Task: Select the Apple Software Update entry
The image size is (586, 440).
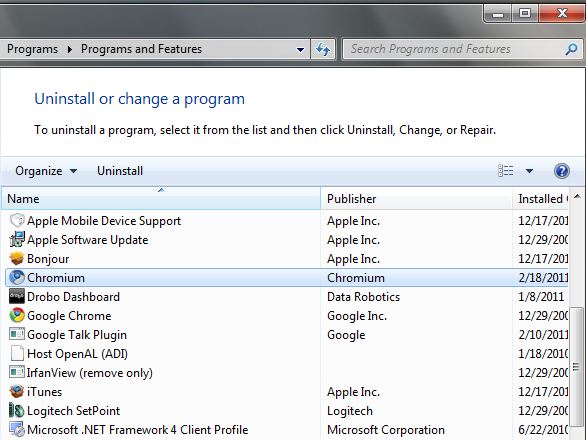Action: click(x=87, y=240)
